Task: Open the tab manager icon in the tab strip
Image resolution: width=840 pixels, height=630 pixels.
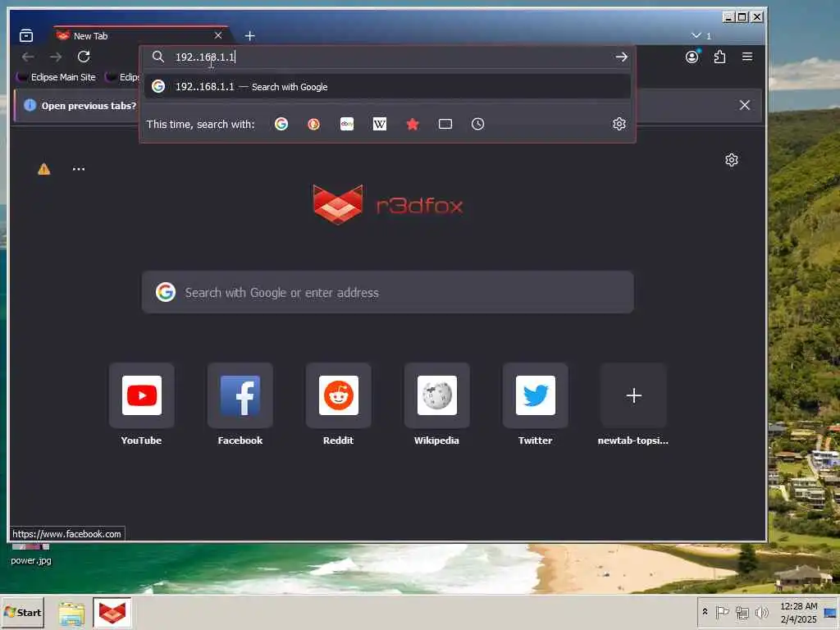Action: [25, 36]
